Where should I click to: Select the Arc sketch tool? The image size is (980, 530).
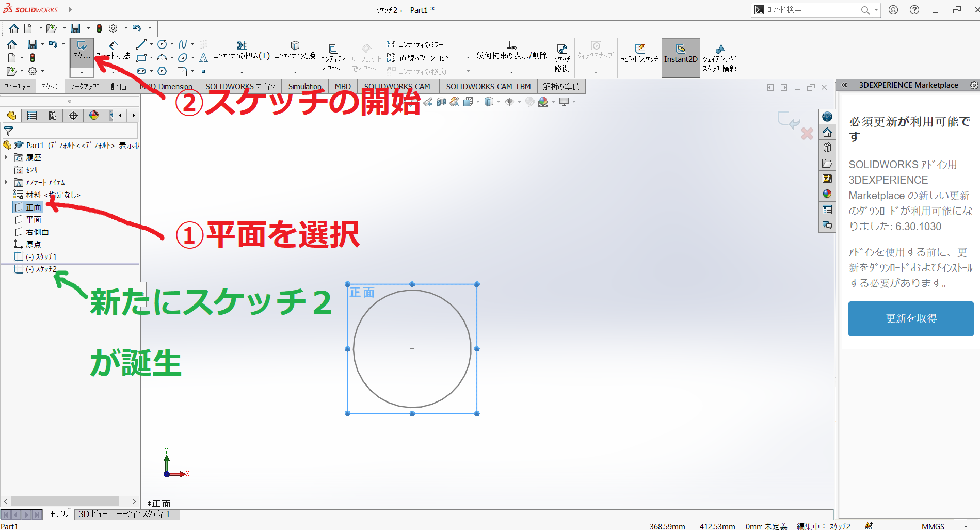coord(162,58)
